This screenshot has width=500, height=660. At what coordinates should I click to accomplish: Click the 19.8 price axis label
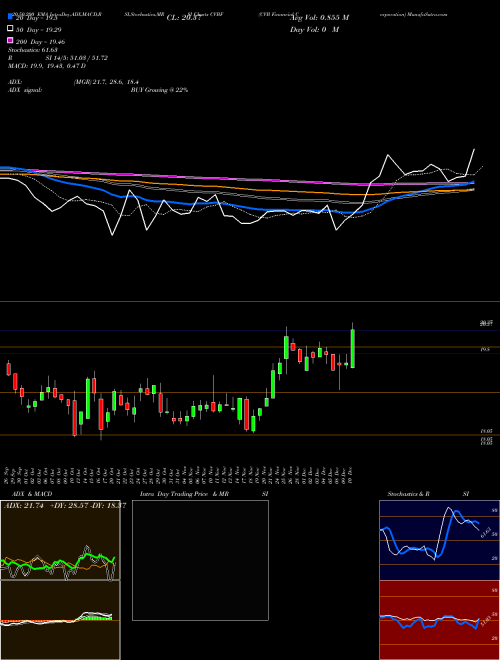pyautogui.click(x=485, y=349)
